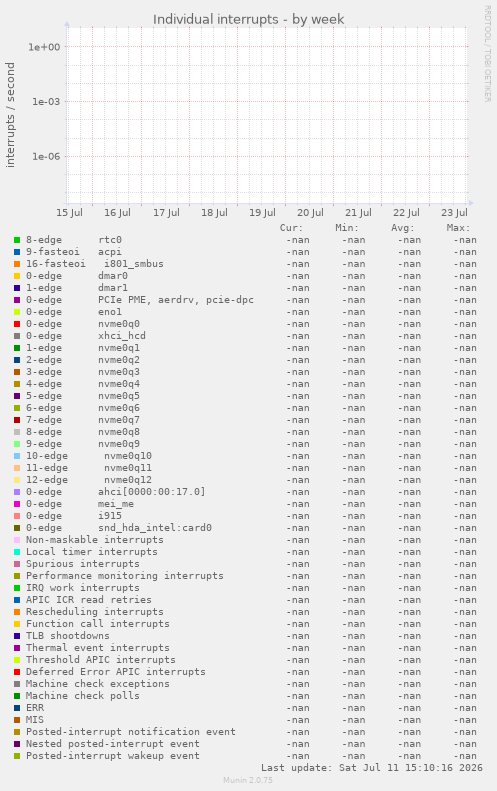Click the mei_me magenta color swatch
Image resolution: width=497 pixels, height=791 pixels.
17,504
